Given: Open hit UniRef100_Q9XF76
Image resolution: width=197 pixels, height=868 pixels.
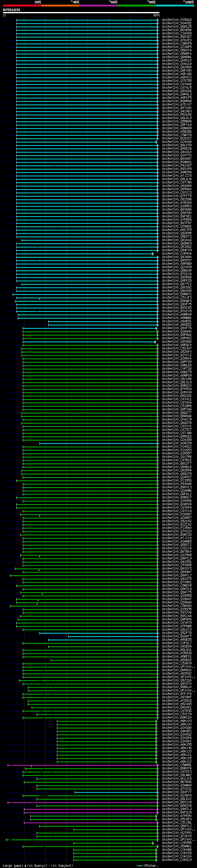Looking at the screenshot, I should [177, 328].
